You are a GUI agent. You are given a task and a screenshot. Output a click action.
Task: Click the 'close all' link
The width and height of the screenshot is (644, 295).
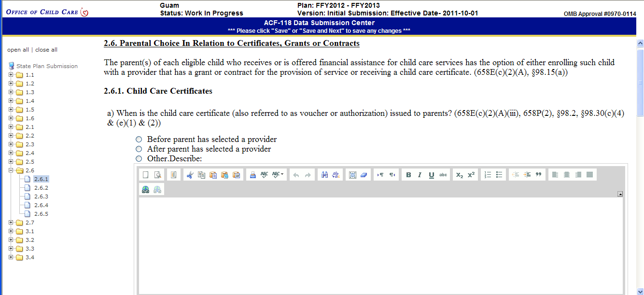(x=46, y=50)
